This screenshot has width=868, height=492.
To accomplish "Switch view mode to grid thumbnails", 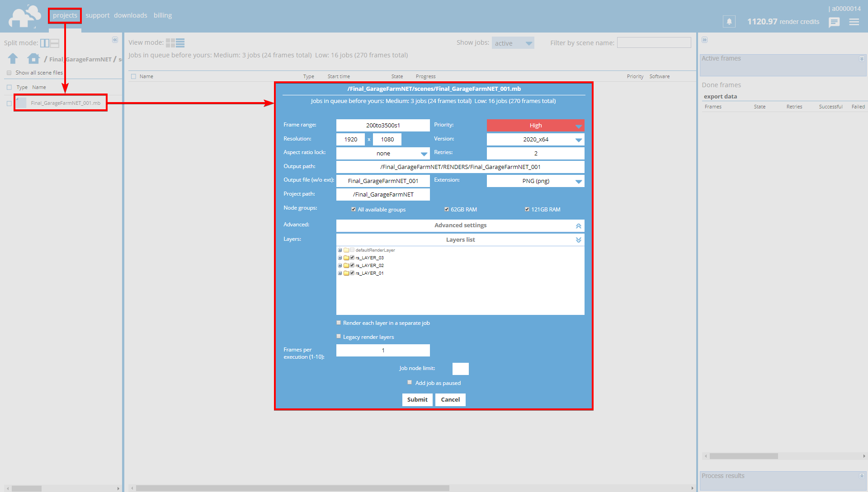I will click(171, 42).
